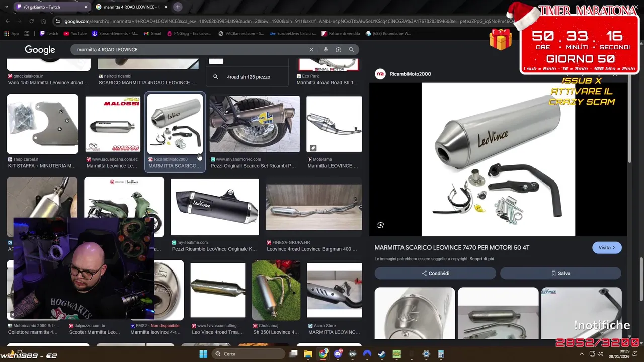Viewport: 644px width, 362px height.
Task: Open NordVPN from taskbar
Action: tap(367, 354)
